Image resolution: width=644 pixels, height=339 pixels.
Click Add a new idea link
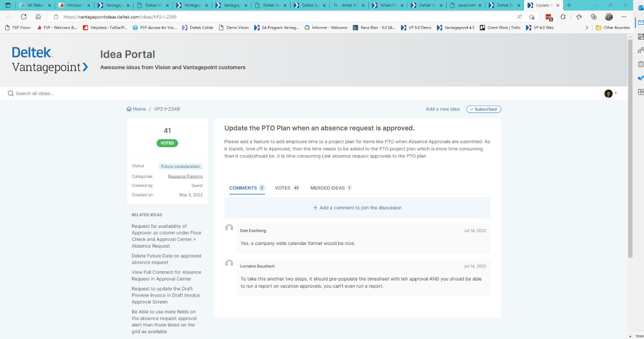[x=443, y=109]
